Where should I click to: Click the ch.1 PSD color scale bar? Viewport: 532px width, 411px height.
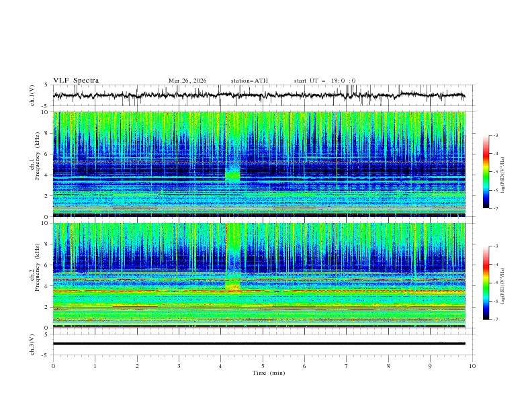(x=486, y=172)
